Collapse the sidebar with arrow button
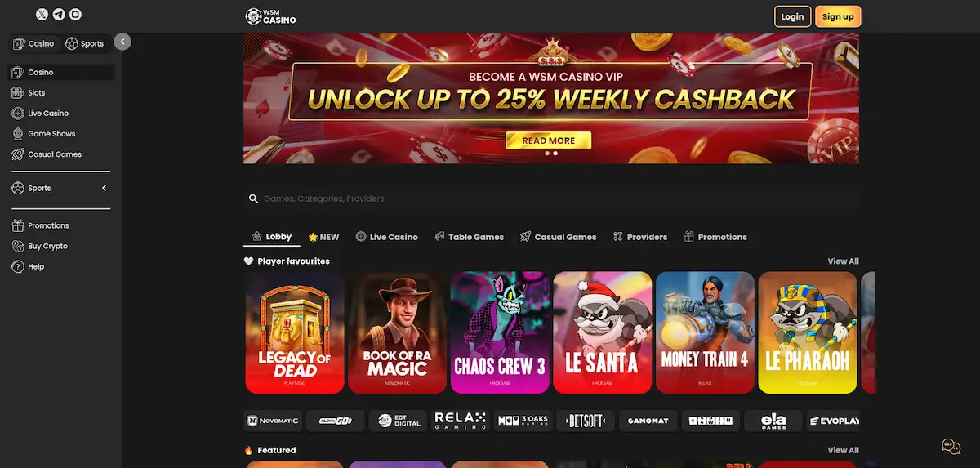Image resolution: width=980 pixels, height=468 pixels. (122, 41)
